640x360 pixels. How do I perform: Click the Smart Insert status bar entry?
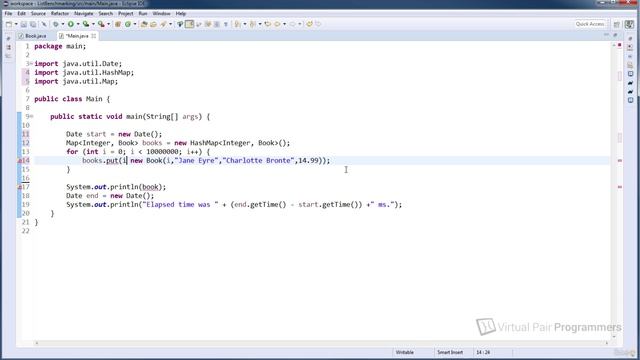450,352
